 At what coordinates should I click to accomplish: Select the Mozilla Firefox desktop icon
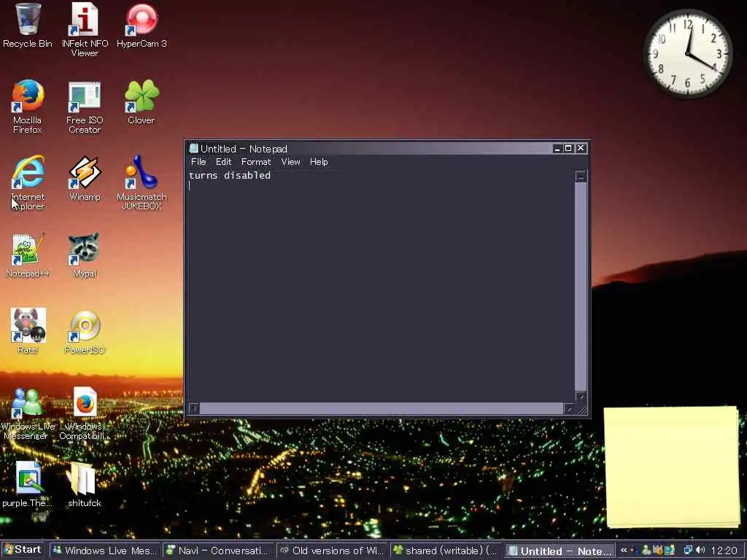(28, 106)
